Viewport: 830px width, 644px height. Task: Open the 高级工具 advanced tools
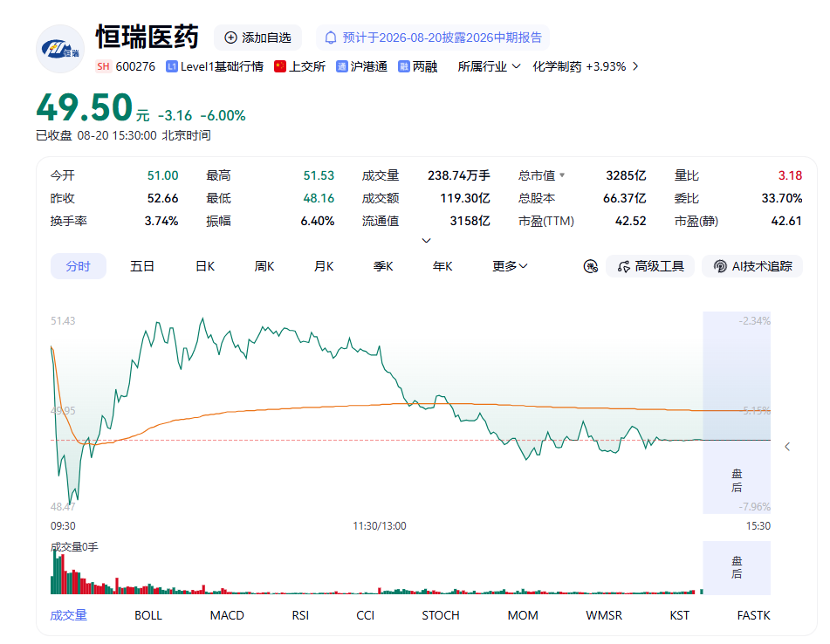click(650, 266)
